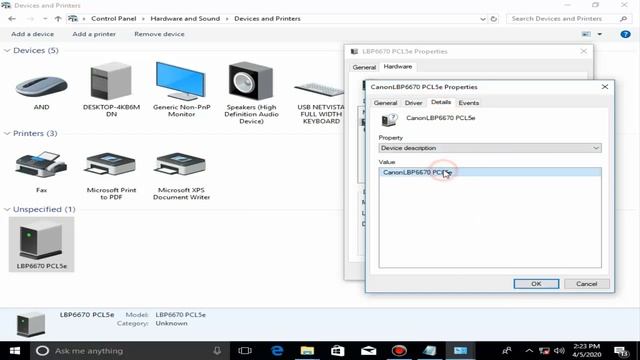Open the Microsoft Store taskbar icon
The width and height of the screenshot is (640, 360).
338,351
